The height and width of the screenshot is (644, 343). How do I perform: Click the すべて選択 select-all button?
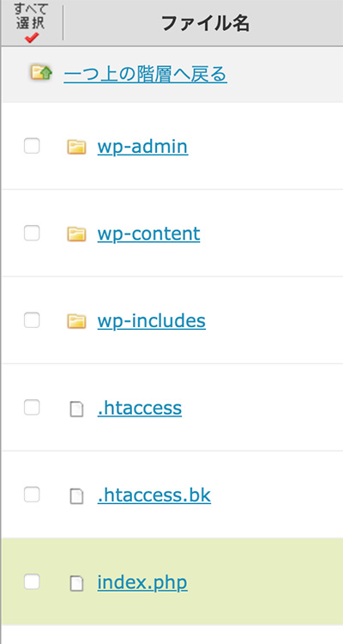click(x=32, y=23)
